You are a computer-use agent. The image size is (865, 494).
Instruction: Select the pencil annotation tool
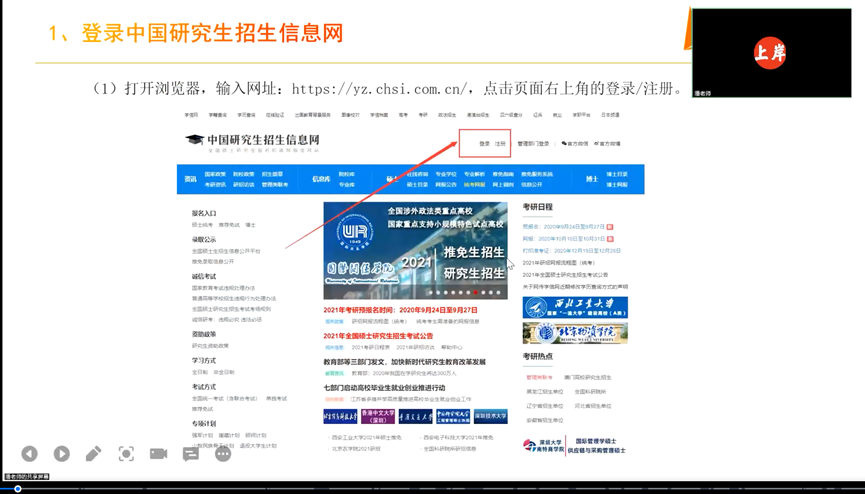point(94,454)
